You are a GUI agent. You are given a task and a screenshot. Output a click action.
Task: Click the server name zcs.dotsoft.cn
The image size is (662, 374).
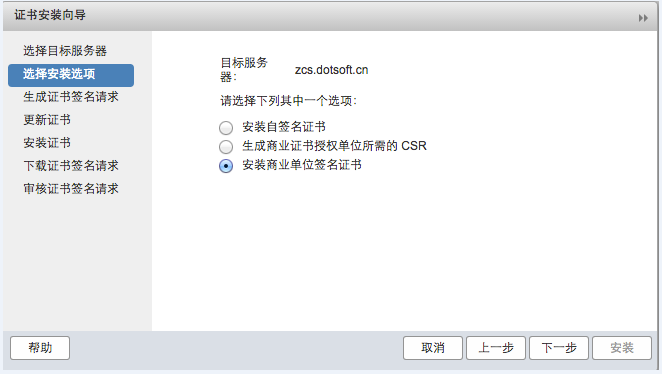(x=331, y=70)
